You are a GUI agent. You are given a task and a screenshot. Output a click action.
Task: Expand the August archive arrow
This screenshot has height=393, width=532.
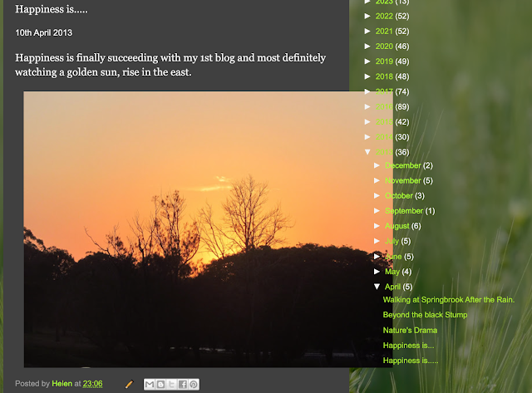(x=377, y=226)
